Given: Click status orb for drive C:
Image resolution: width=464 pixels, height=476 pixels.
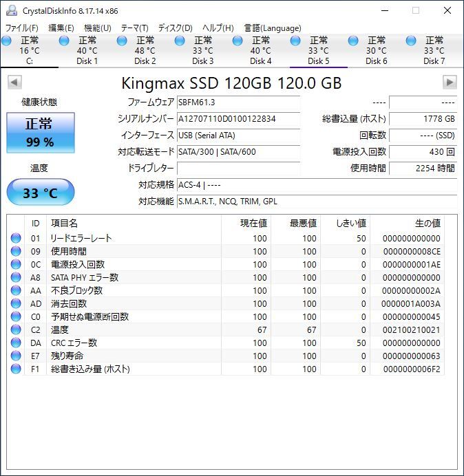Looking at the screenshot, I should pyautogui.click(x=6, y=41).
